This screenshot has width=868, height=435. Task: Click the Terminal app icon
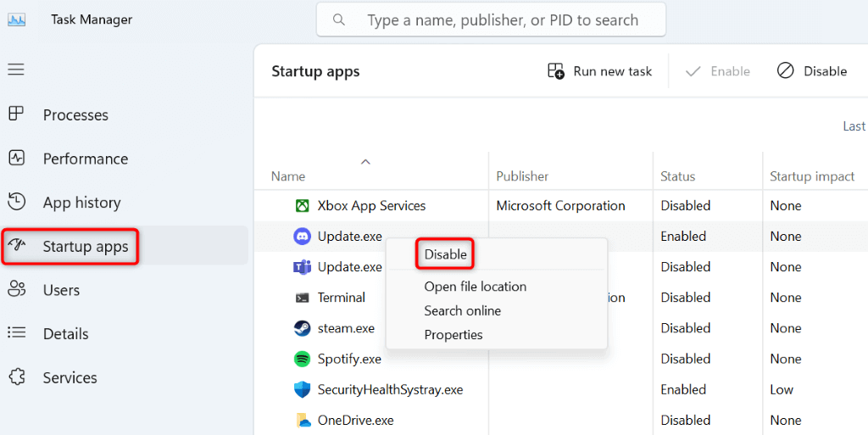coord(302,298)
